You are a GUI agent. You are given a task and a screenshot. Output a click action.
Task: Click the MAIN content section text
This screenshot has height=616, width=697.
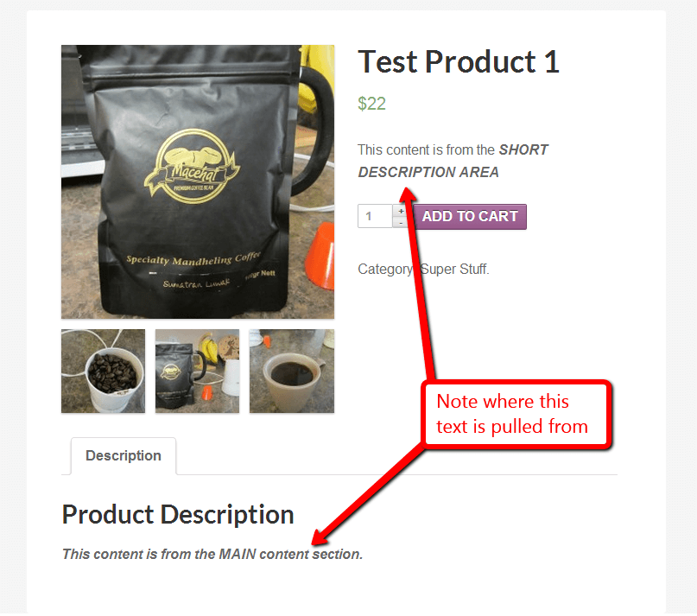pyautogui.click(x=212, y=554)
